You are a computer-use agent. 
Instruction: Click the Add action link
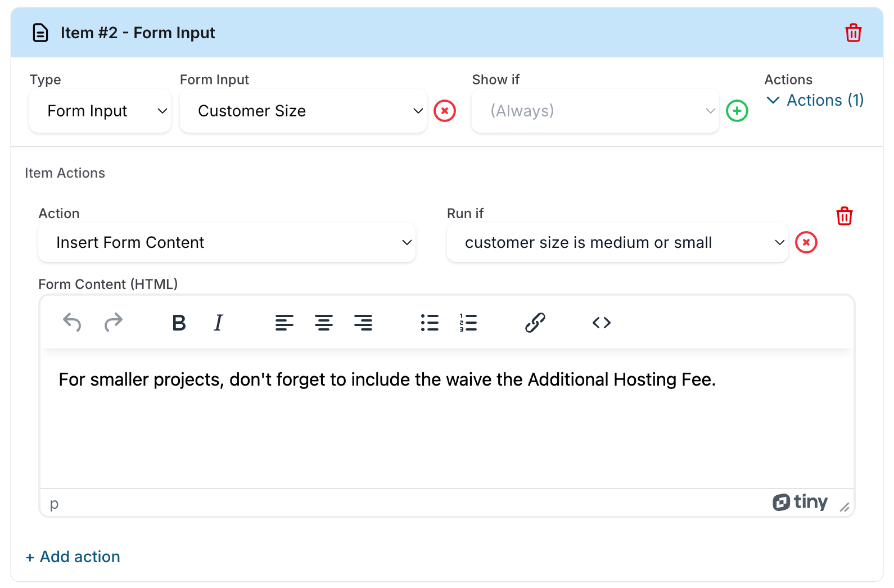[73, 557]
